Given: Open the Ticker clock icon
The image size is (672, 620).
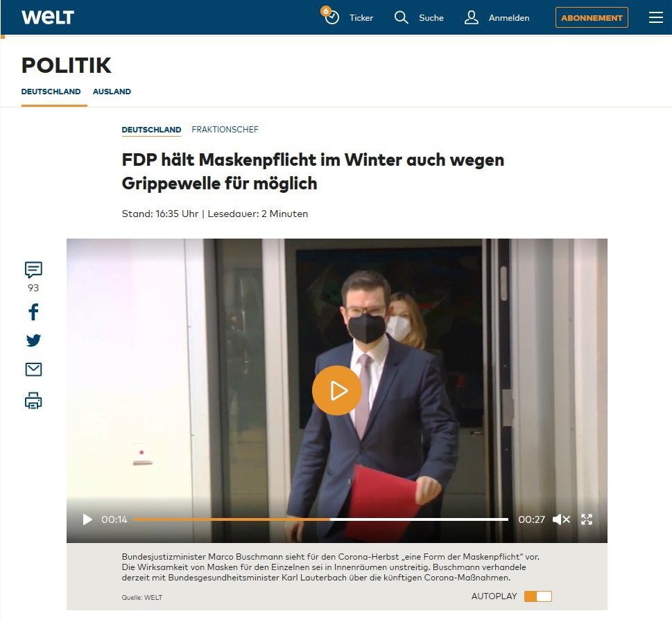Looking at the screenshot, I should point(330,16).
